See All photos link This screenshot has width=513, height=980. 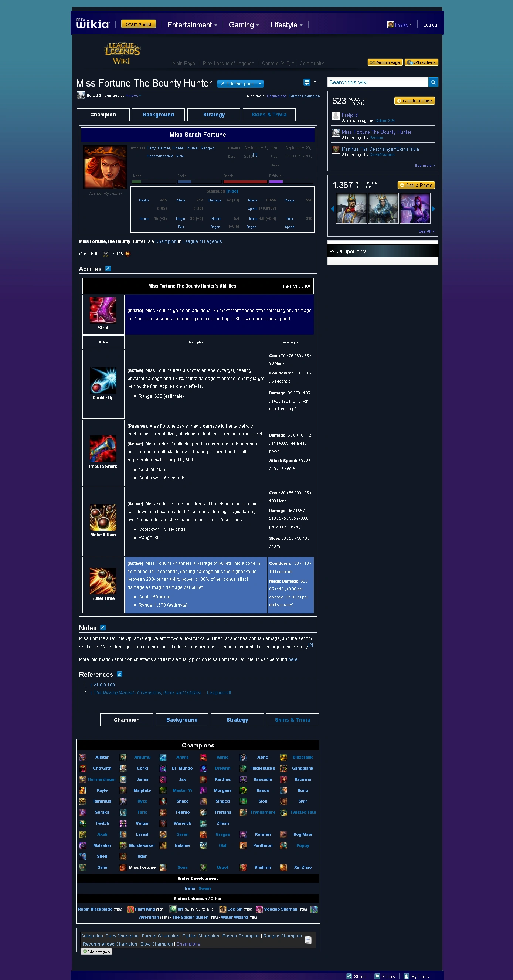(x=426, y=231)
